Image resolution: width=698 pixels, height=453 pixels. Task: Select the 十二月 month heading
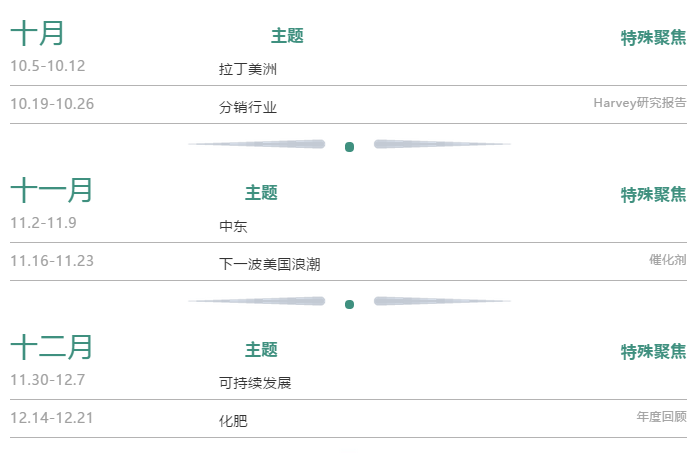tap(51, 347)
